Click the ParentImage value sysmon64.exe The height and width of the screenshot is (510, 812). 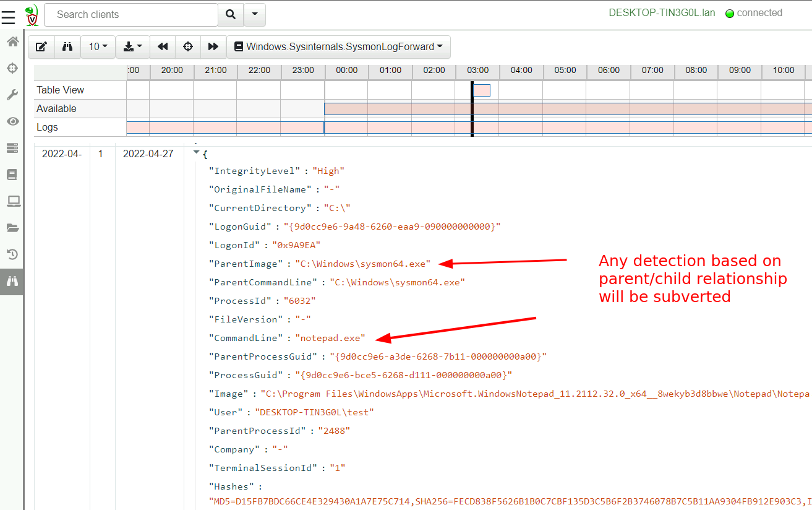point(363,264)
